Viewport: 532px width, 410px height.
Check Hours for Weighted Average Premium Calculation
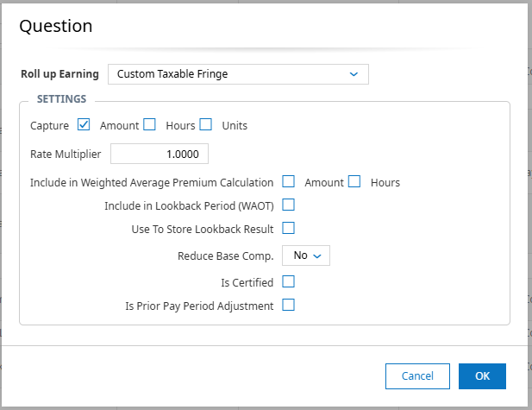(x=354, y=181)
